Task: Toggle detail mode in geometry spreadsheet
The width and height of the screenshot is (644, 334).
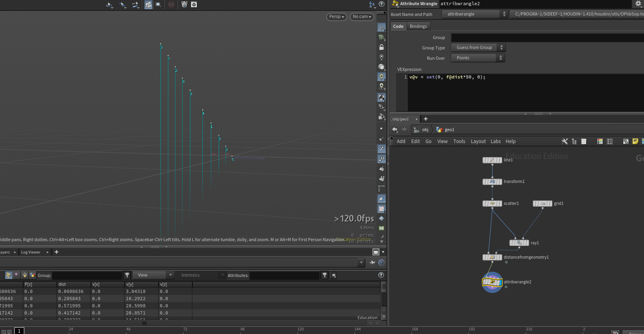Action: pos(33,275)
